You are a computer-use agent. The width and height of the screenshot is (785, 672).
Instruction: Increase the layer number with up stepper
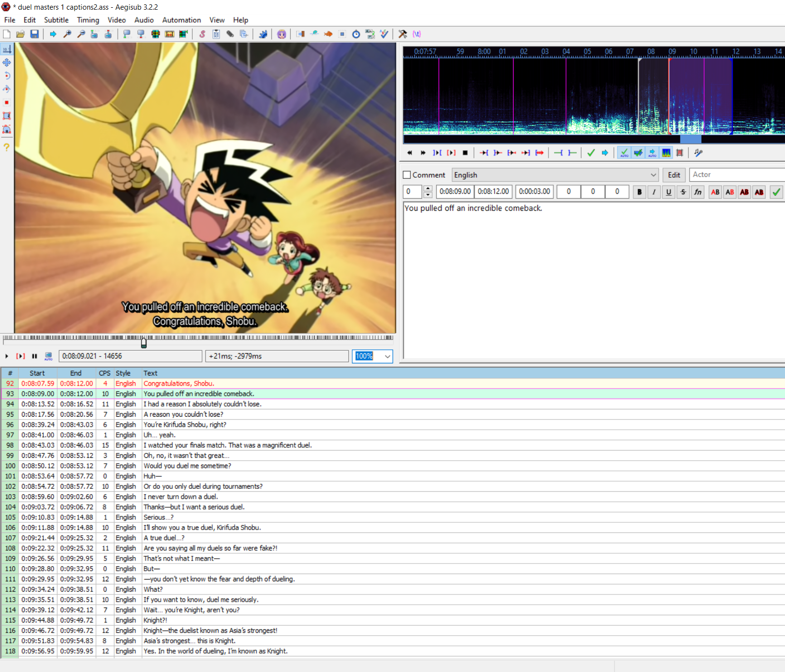point(427,188)
